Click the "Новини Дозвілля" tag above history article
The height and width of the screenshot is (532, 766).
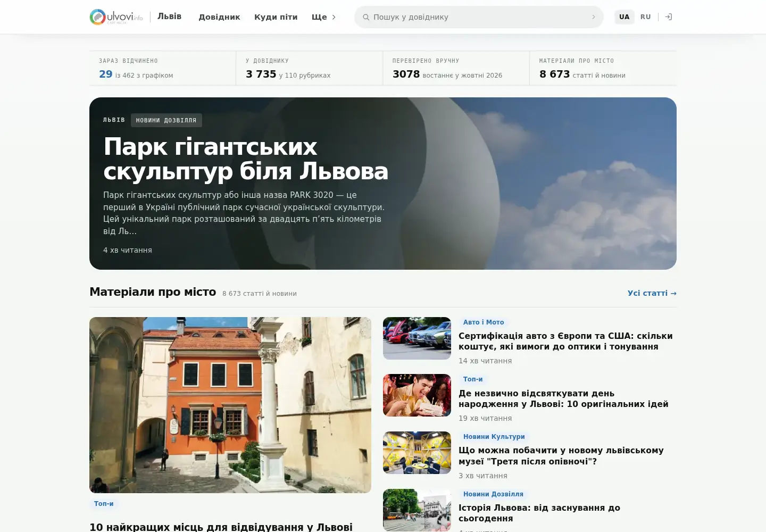(493, 494)
